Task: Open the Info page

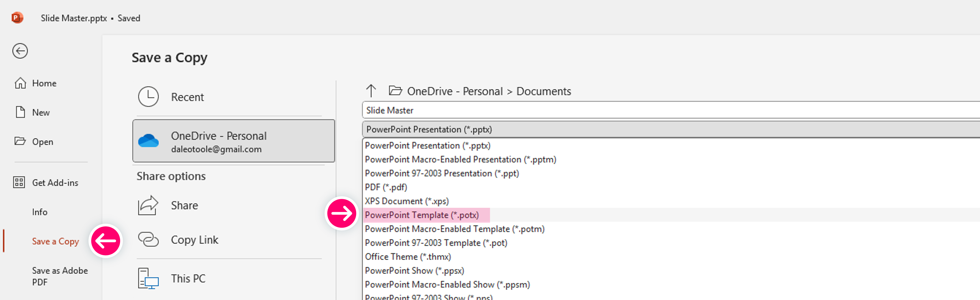Action: click(40, 212)
